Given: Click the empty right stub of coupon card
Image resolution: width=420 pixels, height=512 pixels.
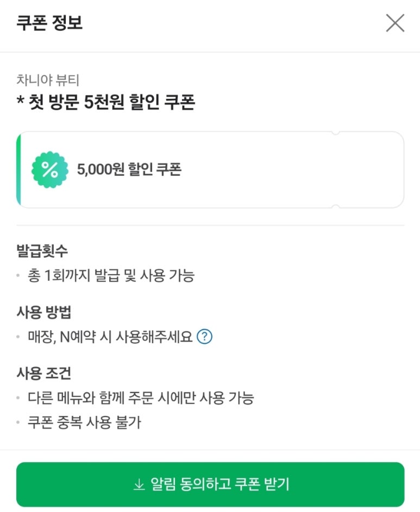Looking at the screenshot, I should pyautogui.click(x=369, y=169).
